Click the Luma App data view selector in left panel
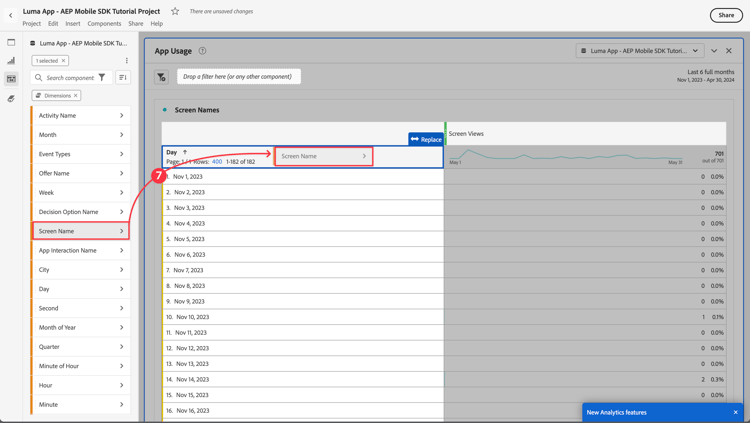 click(x=79, y=43)
